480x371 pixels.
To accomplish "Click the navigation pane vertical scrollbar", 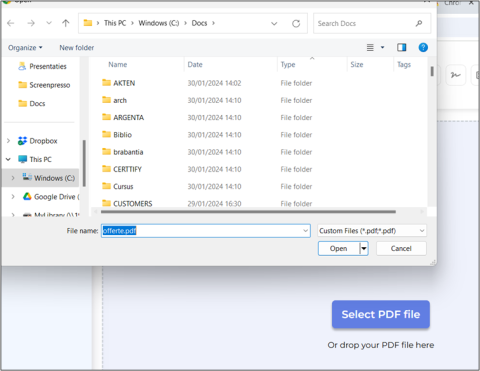I will (84, 163).
